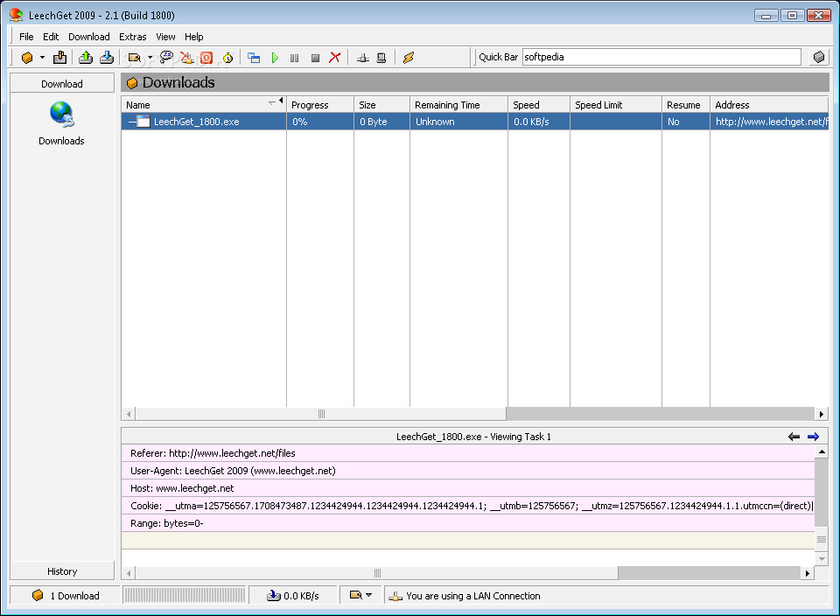This screenshot has width=840, height=616.
Task: Pause the download with pause icon
Action: [x=295, y=58]
